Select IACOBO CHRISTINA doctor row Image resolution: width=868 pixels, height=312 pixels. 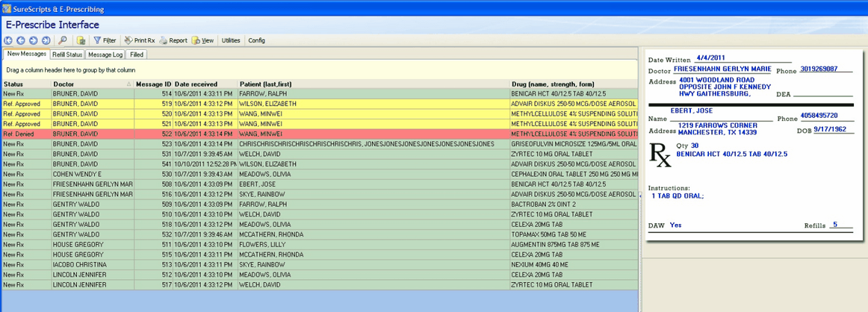(320, 264)
